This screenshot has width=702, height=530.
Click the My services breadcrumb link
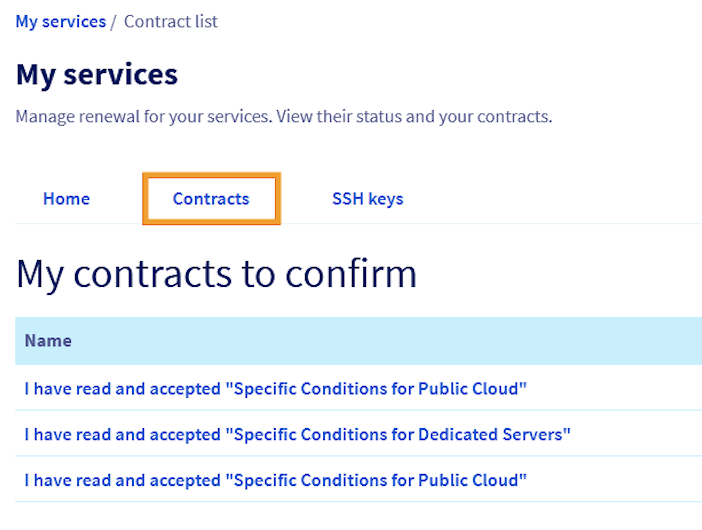pos(60,21)
